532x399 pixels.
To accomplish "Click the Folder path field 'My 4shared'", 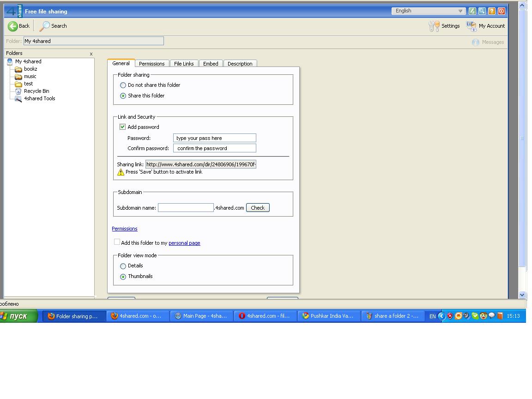I will (94, 41).
